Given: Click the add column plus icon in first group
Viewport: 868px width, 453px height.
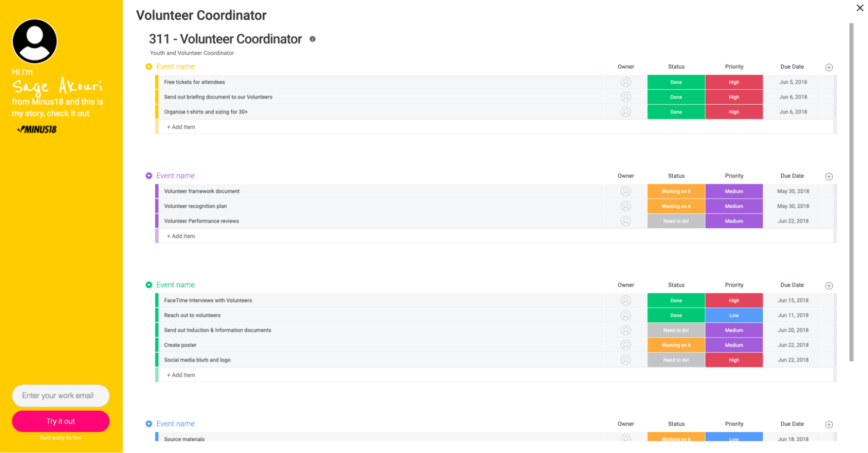Looking at the screenshot, I should 829,67.
